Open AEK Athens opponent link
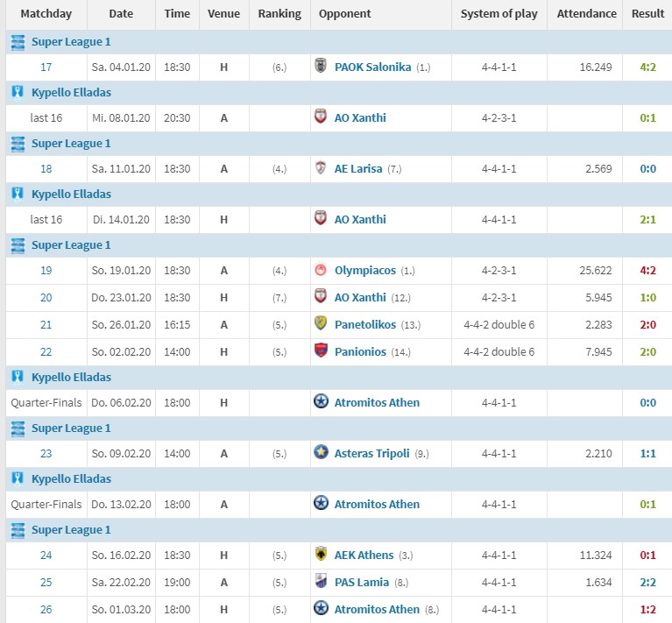This screenshot has height=623, width=672. point(364,556)
